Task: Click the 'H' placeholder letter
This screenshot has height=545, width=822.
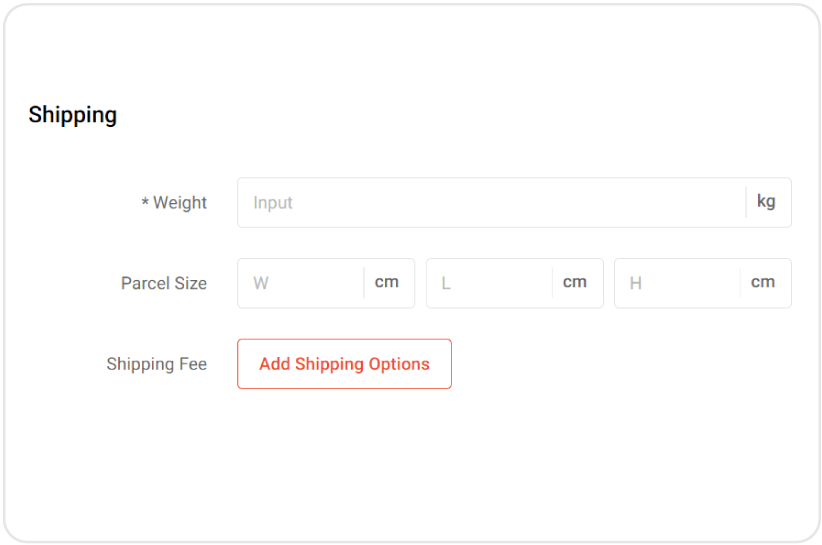Action: coord(635,284)
